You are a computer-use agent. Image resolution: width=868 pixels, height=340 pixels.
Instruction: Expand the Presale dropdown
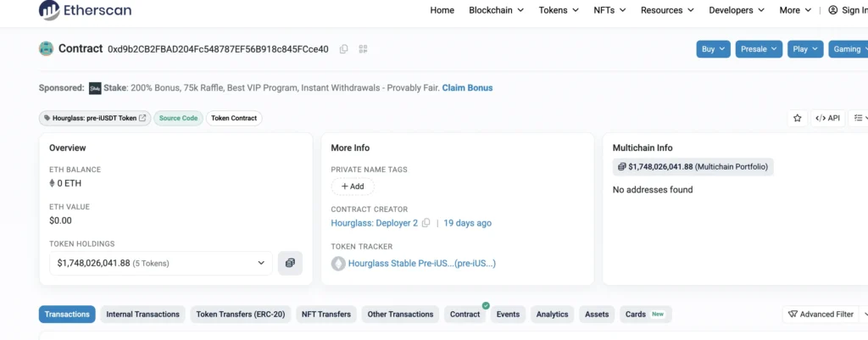[x=759, y=49]
